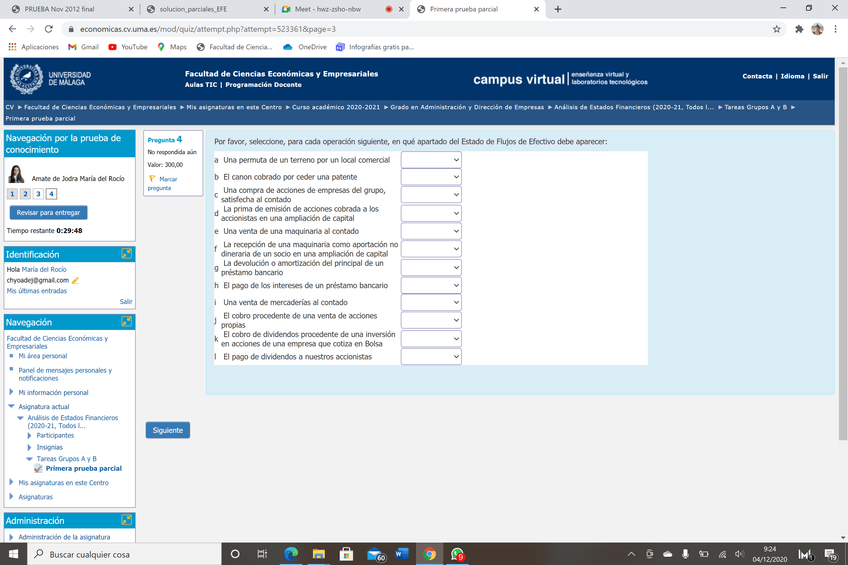Open the Aplicaciones bookmarks shortcut
848x565 pixels.
coord(34,47)
